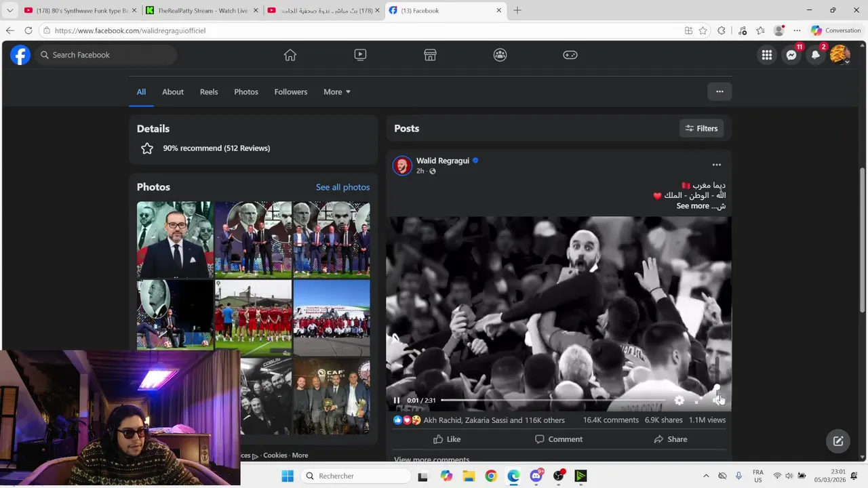Open the footer More link

[x=300, y=455]
